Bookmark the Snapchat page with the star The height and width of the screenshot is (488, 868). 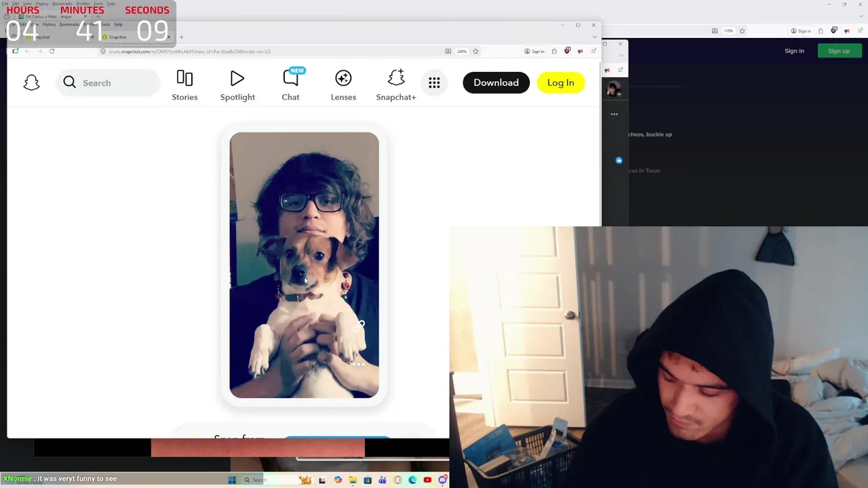(x=475, y=51)
